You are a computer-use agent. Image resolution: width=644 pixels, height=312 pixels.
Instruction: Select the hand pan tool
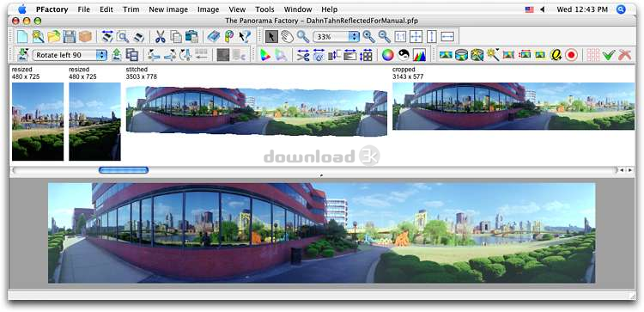coord(287,37)
